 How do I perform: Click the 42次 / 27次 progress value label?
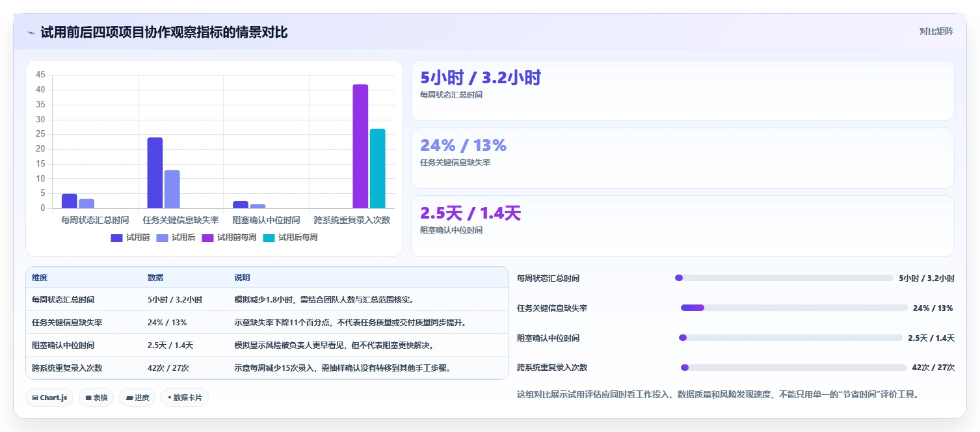click(933, 368)
